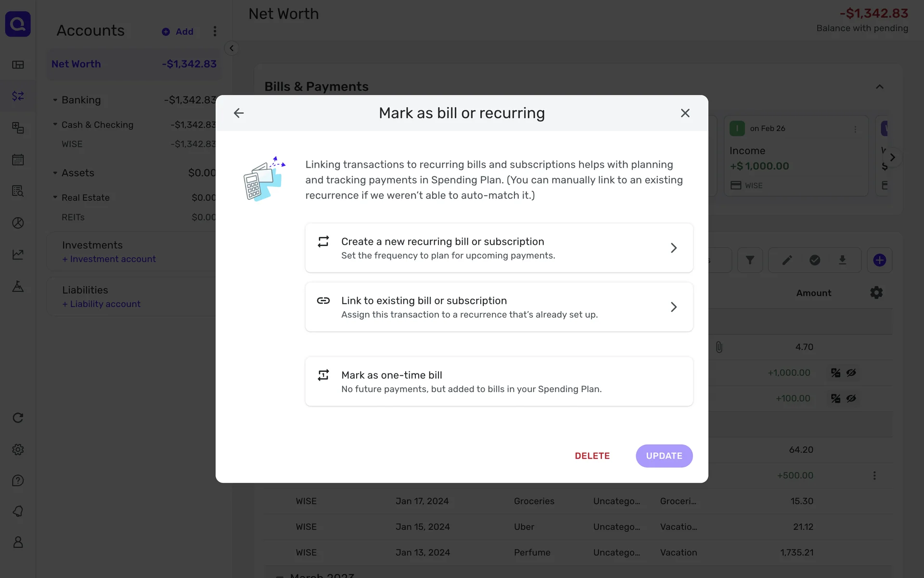Select Link to existing bill or subscription

(x=499, y=307)
